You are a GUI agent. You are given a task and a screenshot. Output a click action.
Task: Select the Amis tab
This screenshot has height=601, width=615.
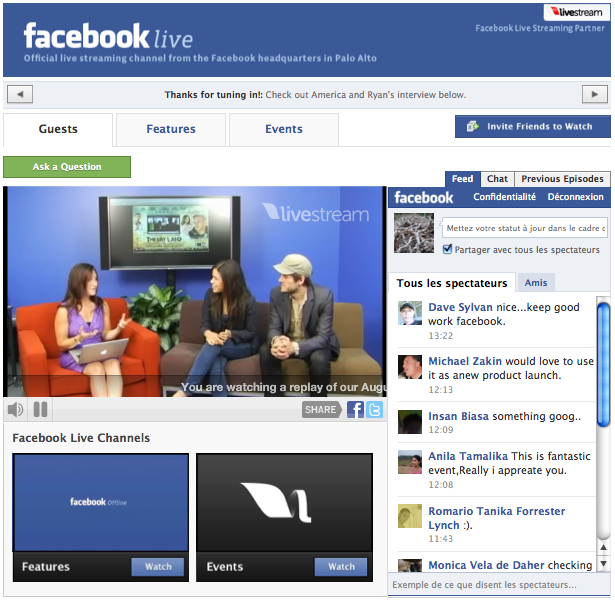(536, 282)
